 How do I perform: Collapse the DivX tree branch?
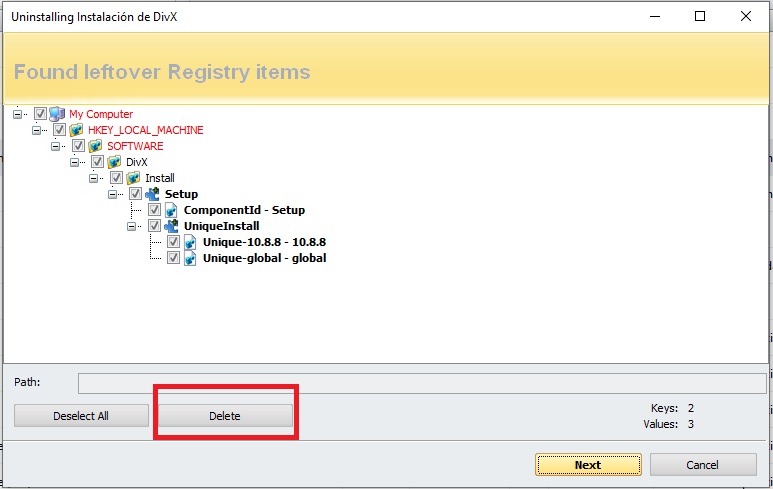pyautogui.click(x=75, y=162)
